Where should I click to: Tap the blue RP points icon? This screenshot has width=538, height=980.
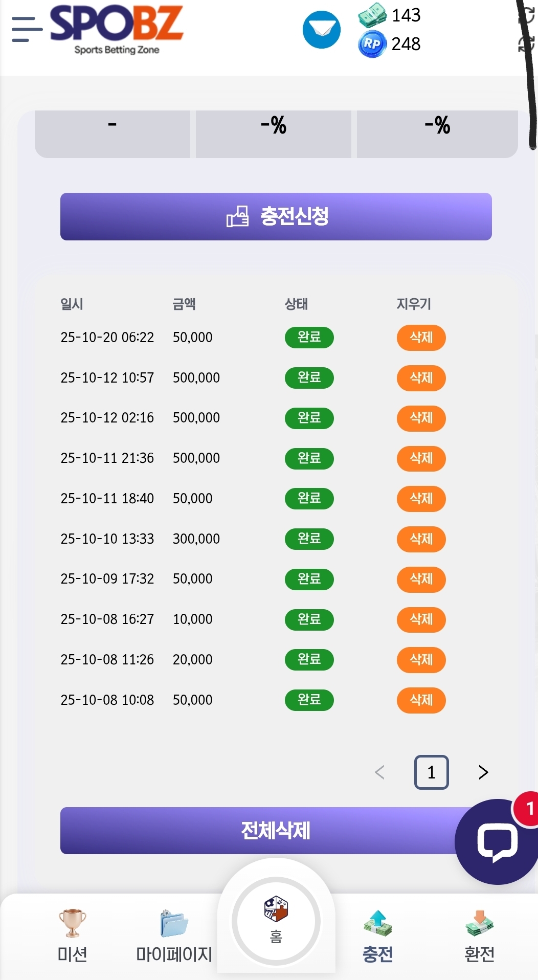(372, 44)
